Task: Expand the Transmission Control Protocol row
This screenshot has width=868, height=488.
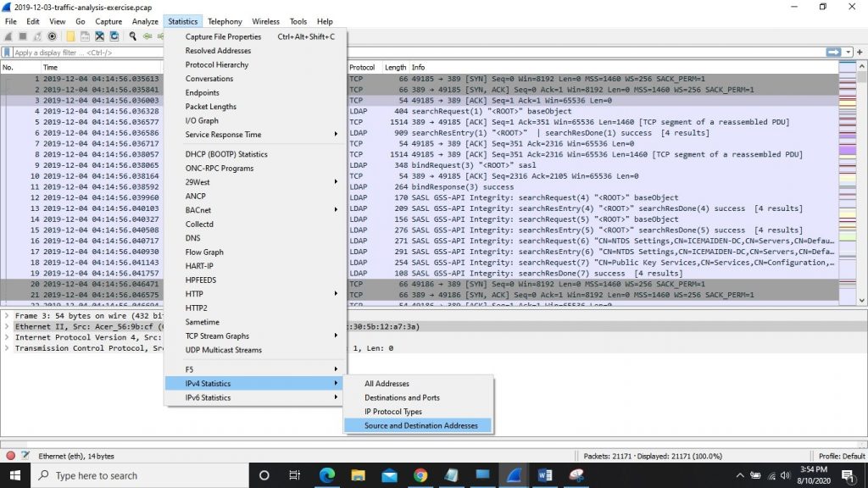Action: pyautogui.click(x=7, y=348)
